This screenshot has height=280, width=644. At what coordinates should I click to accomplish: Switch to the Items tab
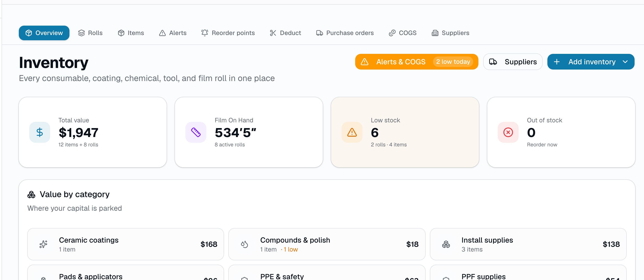pos(131,33)
